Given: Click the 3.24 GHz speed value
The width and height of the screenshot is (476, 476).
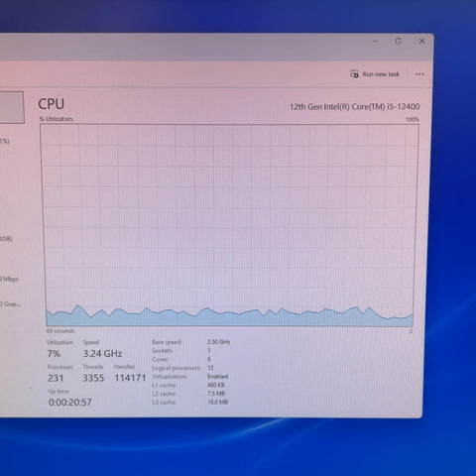Looking at the screenshot, I should click(x=102, y=354).
